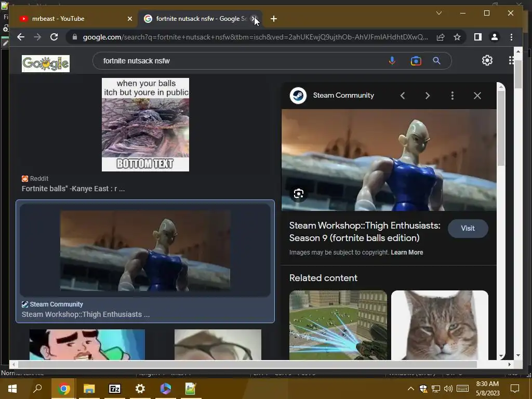This screenshot has height=399, width=532.
Task: Open the large preview image of the figure
Action: click(389, 160)
